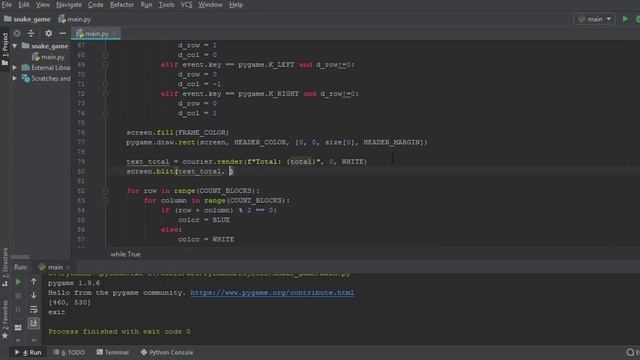
Task: Click the locate current file icon in Project panel
Action: coord(17,33)
